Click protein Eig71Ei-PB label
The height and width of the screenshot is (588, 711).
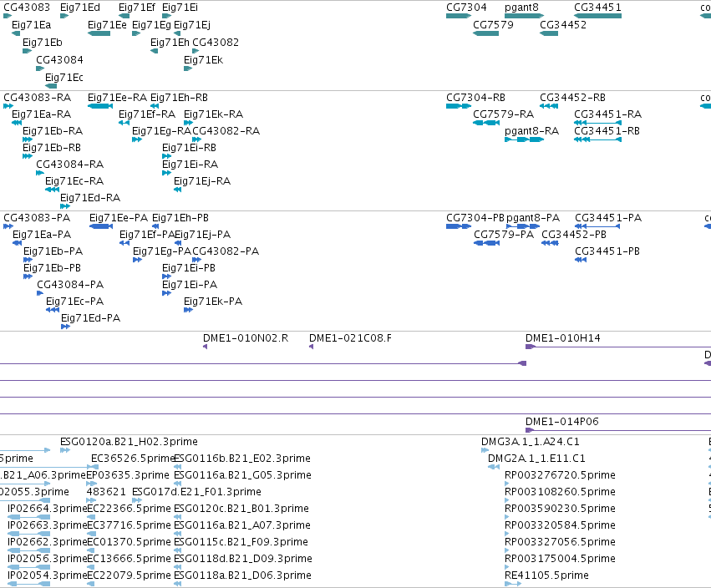[189, 268]
